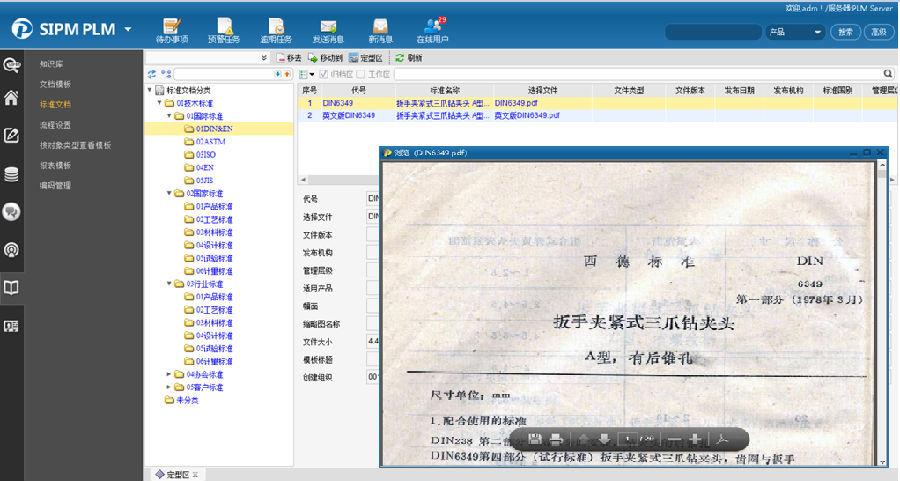Click the blue down arrow in tree search
Image resolution: width=900 pixels, height=481 pixels.
(x=278, y=74)
